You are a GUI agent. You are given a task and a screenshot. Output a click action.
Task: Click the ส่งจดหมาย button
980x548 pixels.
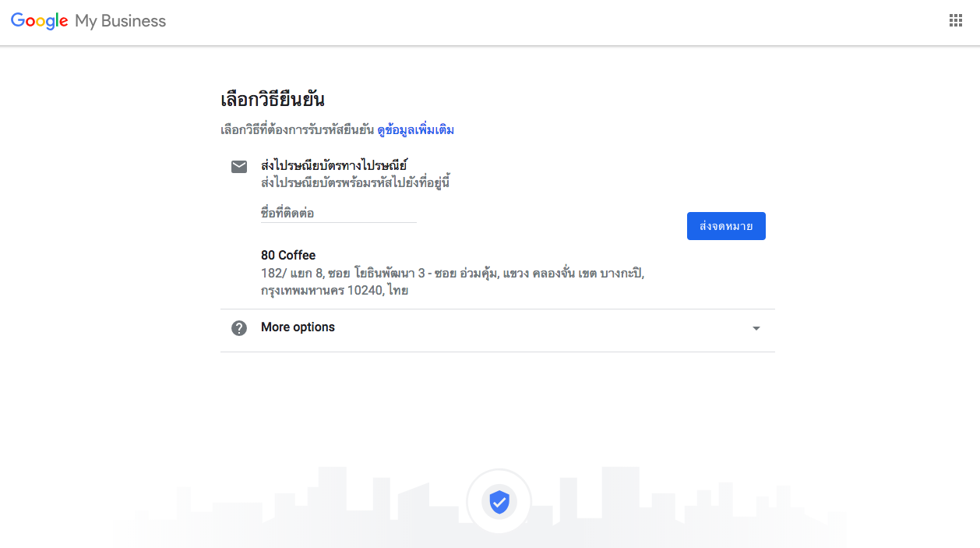click(726, 226)
